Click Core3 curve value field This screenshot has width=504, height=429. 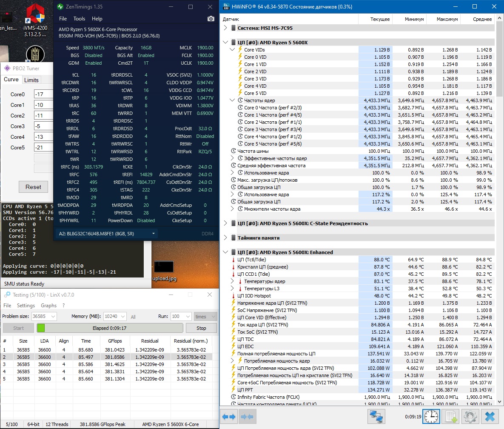43,126
